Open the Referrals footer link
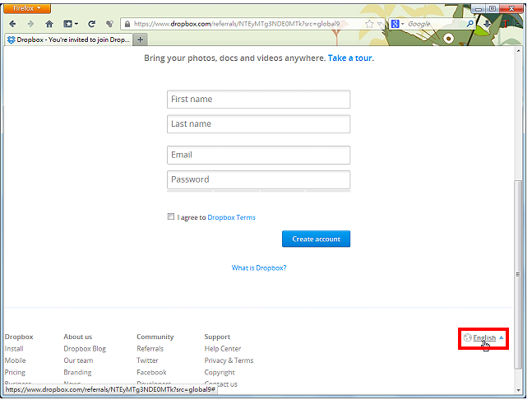This screenshot has width=532, height=400. [150, 349]
